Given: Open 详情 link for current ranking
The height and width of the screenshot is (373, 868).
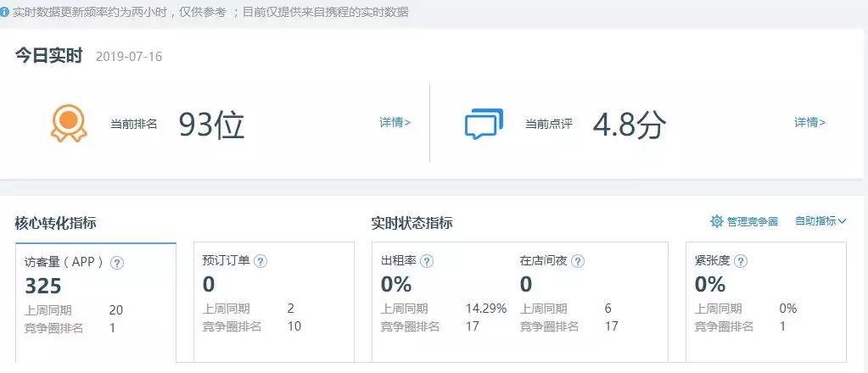Looking at the screenshot, I should point(395,122).
